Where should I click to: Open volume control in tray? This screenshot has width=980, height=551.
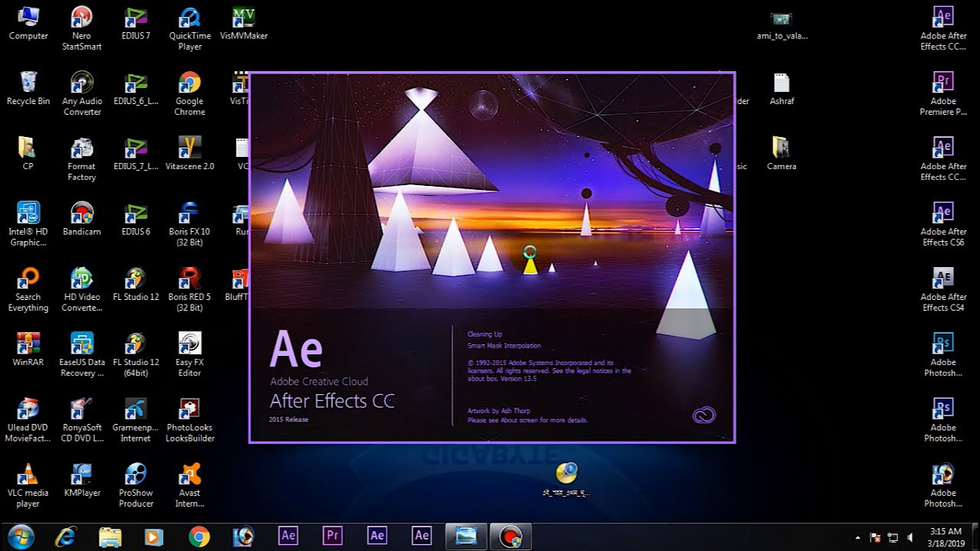pyautogui.click(x=910, y=537)
